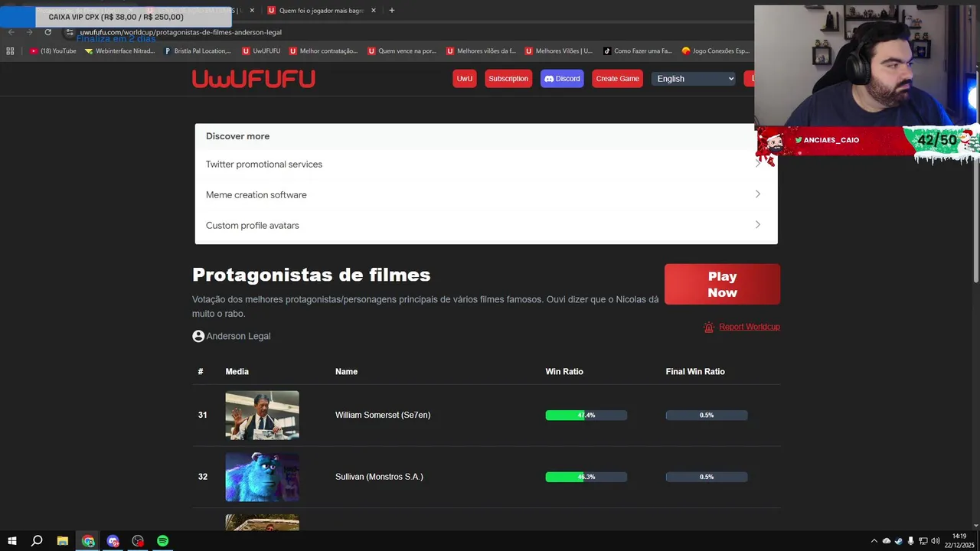Click the Report Worldcup link
This screenshot has height=551, width=980.
click(x=749, y=327)
